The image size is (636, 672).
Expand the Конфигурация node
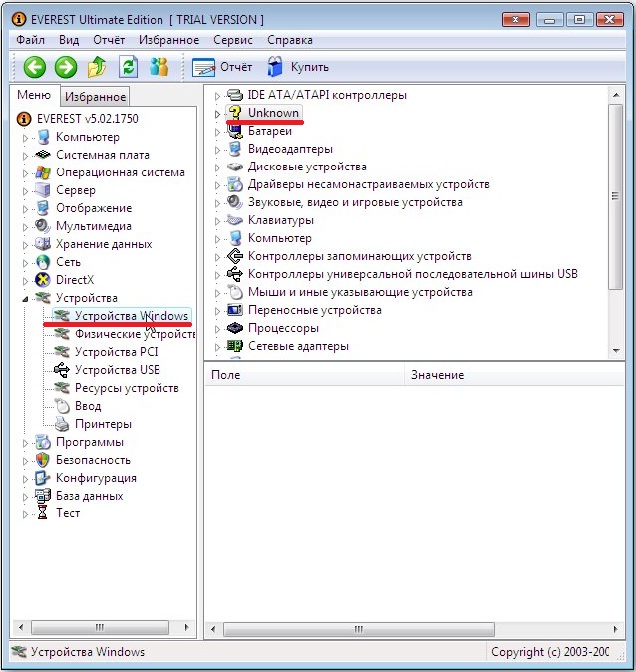pos(25,479)
